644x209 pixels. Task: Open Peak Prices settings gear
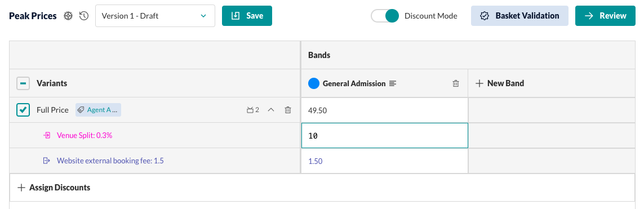[68, 16]
